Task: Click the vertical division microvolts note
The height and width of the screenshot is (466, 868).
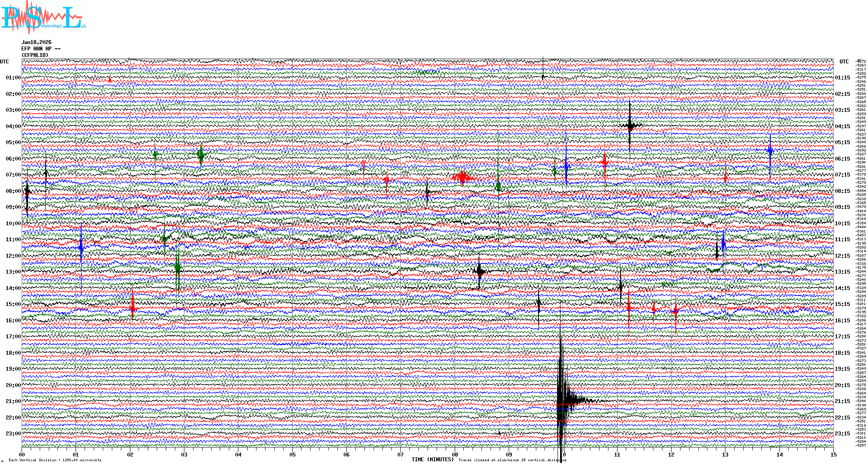Action: pos(55,460)
